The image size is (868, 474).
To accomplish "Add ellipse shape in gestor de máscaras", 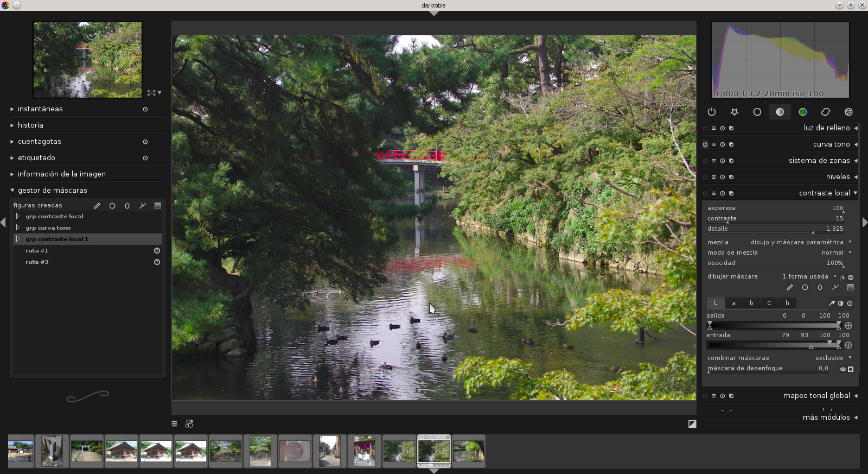I will click(x=127, y=206).
